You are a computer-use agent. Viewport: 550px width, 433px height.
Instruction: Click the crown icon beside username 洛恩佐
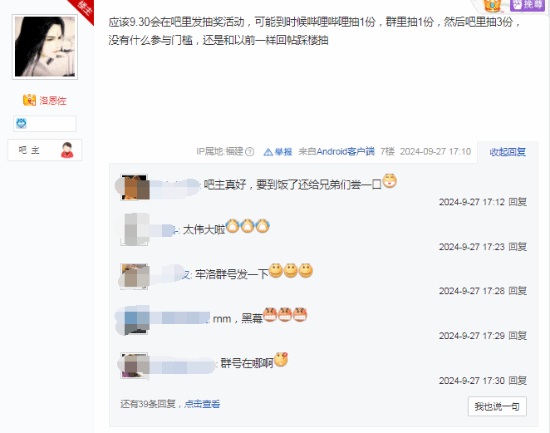pyautogui.click(x=29, y=100)
